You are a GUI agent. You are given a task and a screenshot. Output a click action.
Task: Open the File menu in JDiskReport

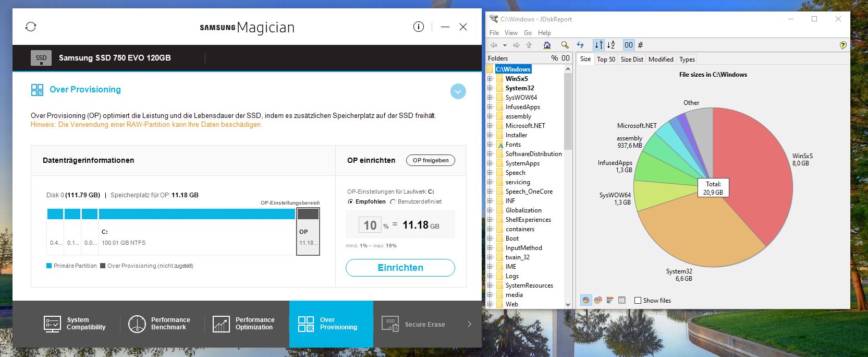494,32
